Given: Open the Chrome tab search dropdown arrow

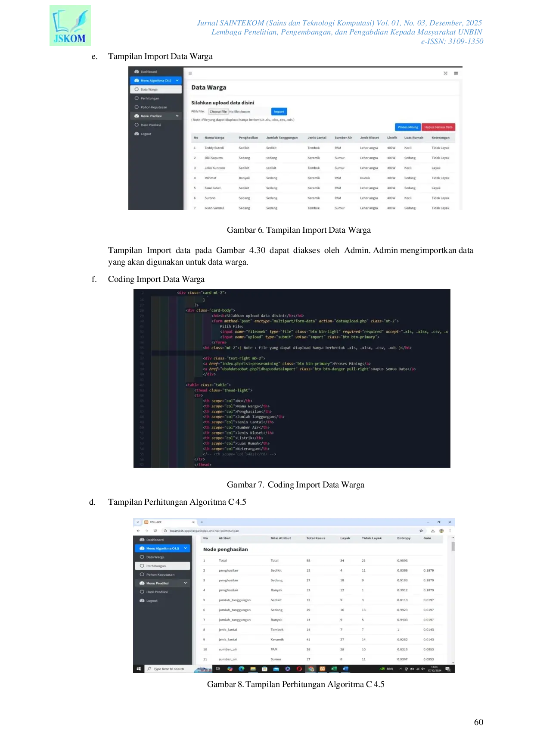Looking at the screenshot, I should click(x=138, y=522).
